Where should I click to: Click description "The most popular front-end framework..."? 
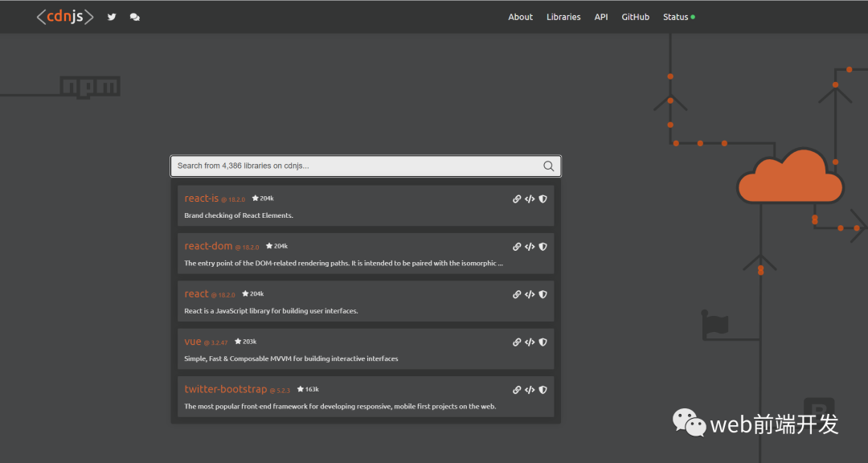pyautogui.click(x=340, y=407)
